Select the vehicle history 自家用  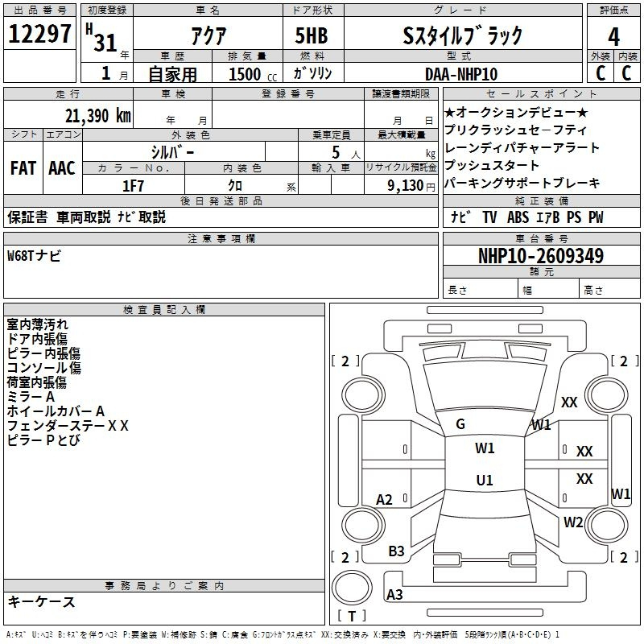(x=172, y=74)
